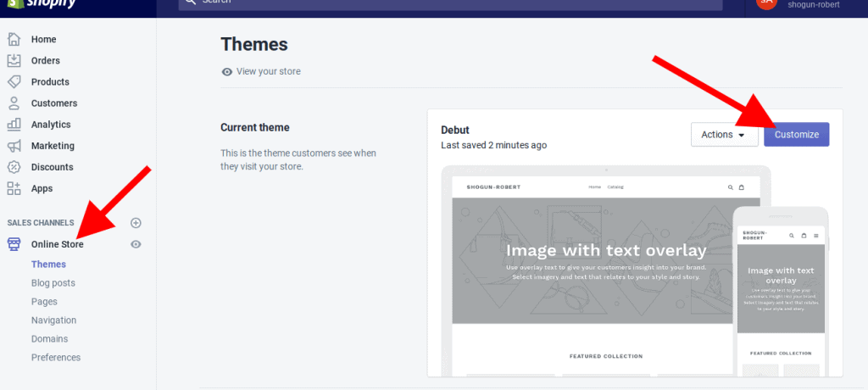
Task: Click the Apps grid-plus icon
Action: (14, 188)
